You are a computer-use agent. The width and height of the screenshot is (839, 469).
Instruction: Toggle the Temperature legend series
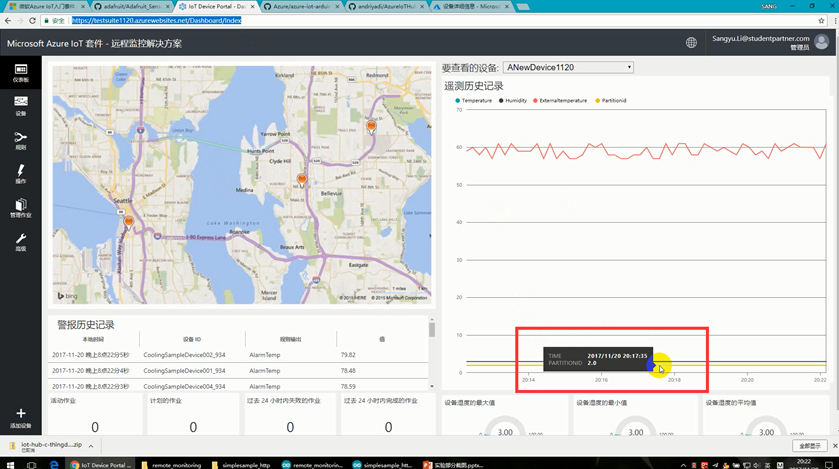[474, 101]
